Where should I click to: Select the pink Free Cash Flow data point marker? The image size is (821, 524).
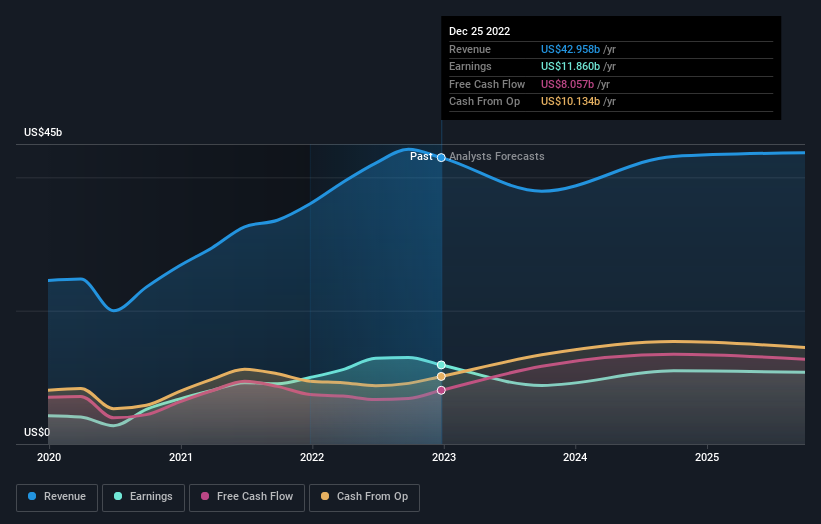coord(441,390)
